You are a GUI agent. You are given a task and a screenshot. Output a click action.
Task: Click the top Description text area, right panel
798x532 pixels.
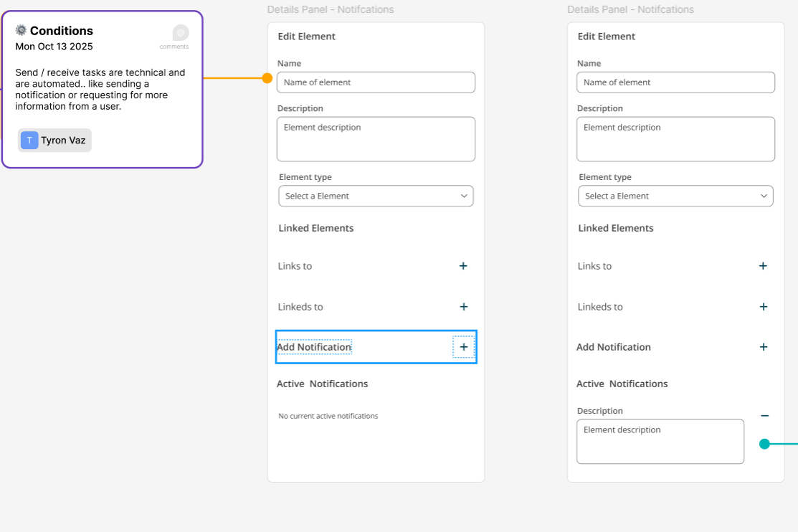coord(675,139)
